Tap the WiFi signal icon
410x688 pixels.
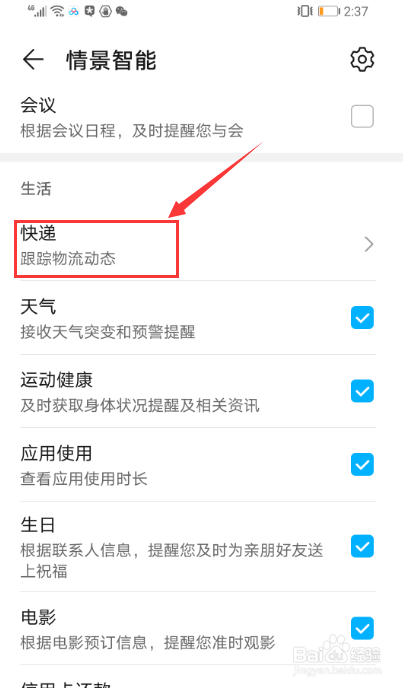click(58, 11)
